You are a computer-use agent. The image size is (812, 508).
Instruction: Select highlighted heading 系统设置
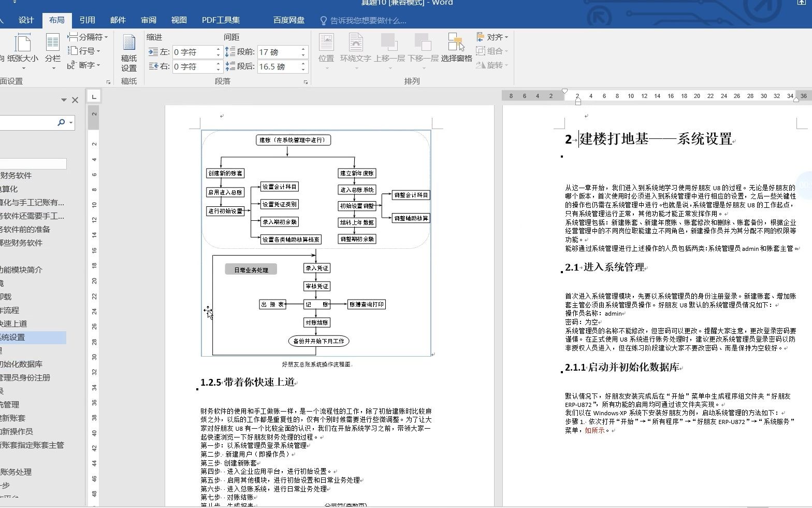point(33,337)
